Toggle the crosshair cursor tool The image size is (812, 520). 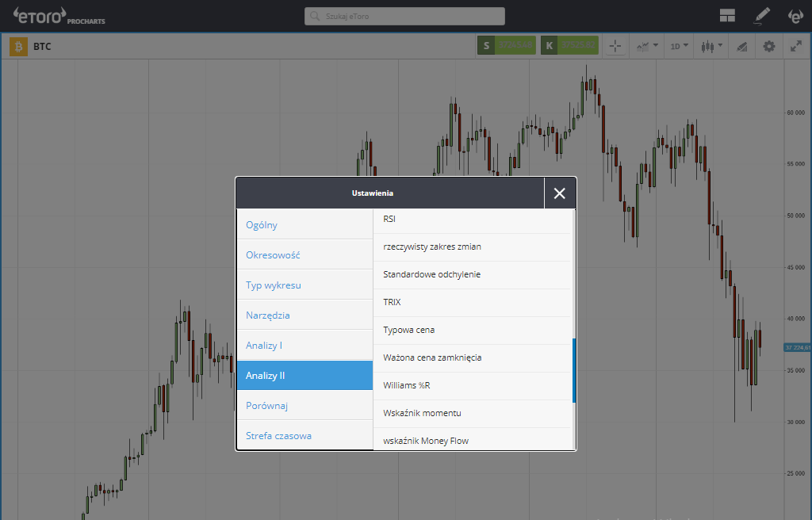(x=615, y=46)
